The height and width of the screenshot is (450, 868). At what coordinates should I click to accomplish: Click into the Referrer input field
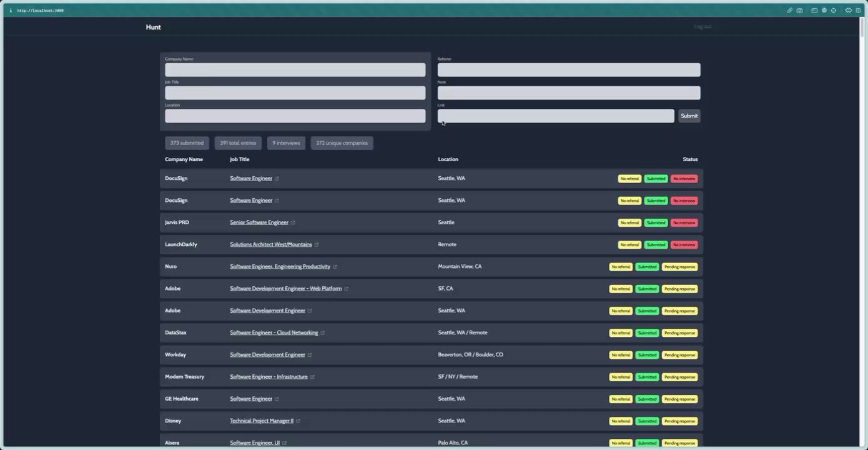tap(569, 70)
